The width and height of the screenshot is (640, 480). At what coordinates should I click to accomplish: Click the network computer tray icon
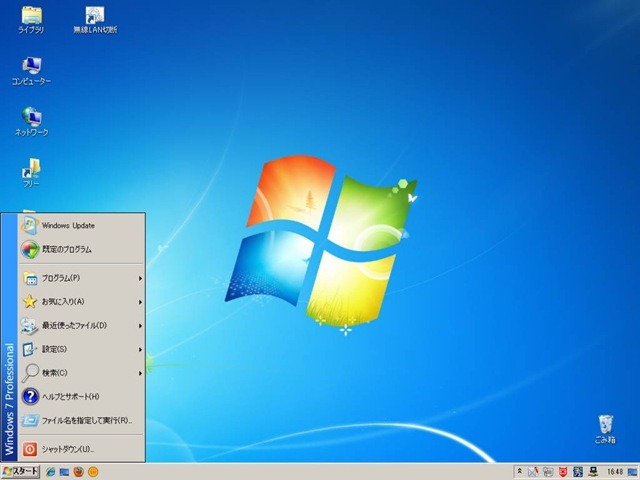(x=593, y=472)
